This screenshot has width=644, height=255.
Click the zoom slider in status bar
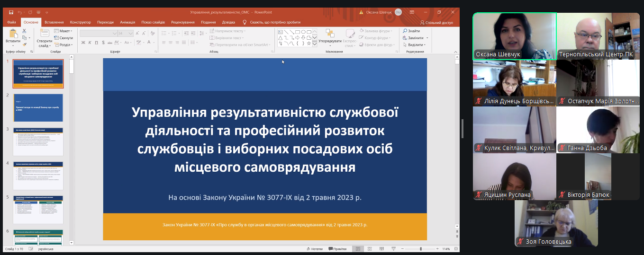click(x=421, y=249)
